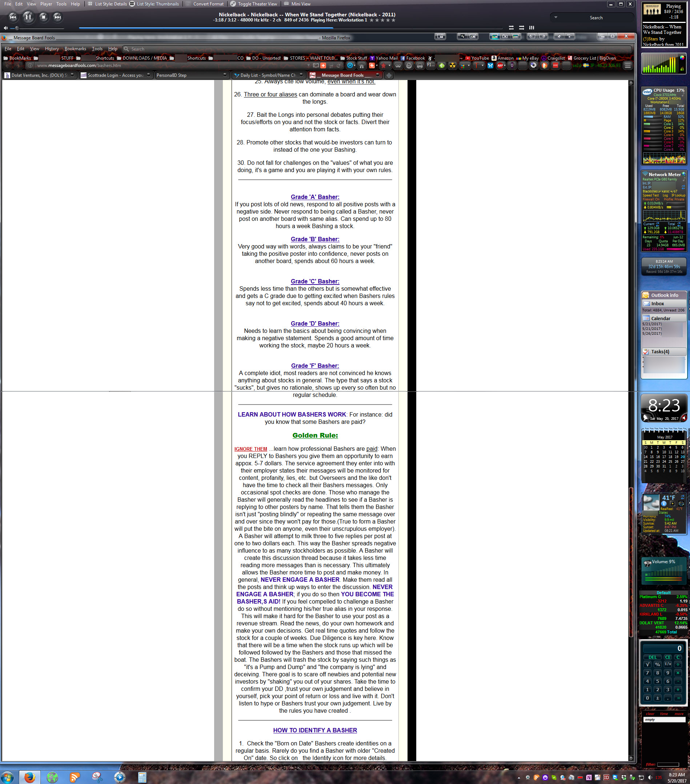This screenshot has width=690, height=784.
Task: Open the Firefox hamburger menu
Action: coord(627,65)
